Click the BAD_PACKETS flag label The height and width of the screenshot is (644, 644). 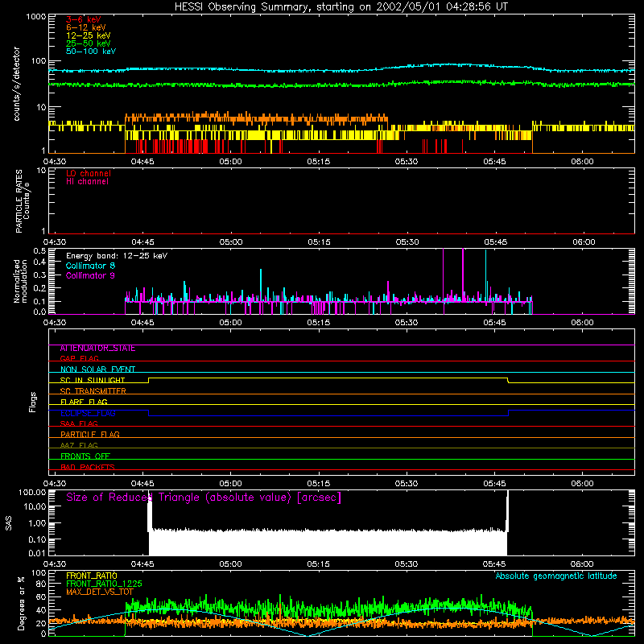coord(88,467)
